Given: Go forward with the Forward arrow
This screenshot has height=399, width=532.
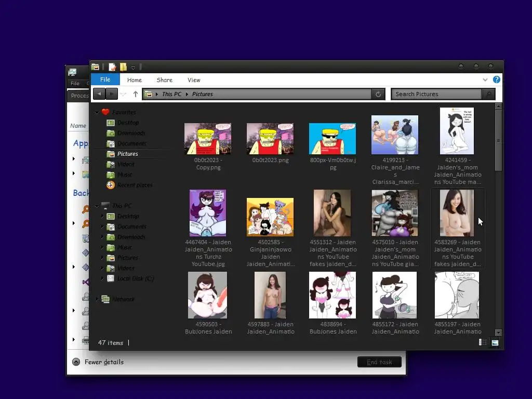Looking at the screenshot, I should pyautogui.click(x=111, y=94).
